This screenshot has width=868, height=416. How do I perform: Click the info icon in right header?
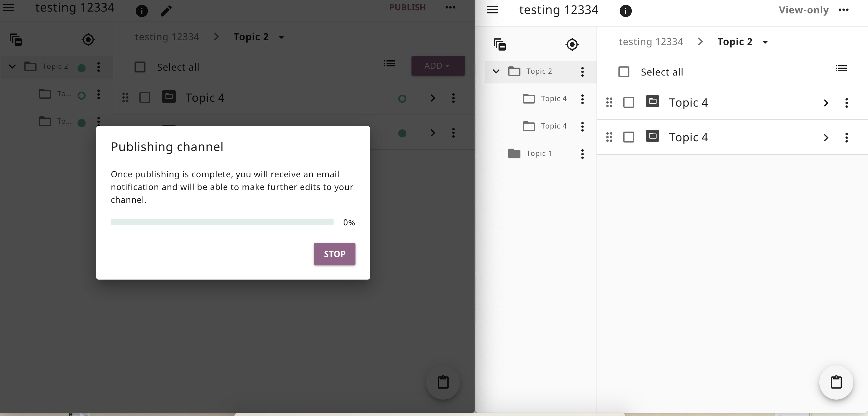click(x=625, y=11)
